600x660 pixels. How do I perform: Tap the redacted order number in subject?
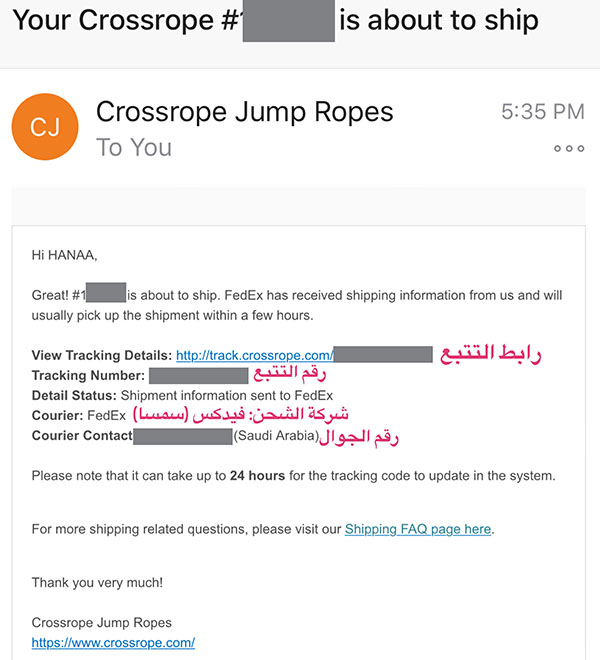[289, 21]
